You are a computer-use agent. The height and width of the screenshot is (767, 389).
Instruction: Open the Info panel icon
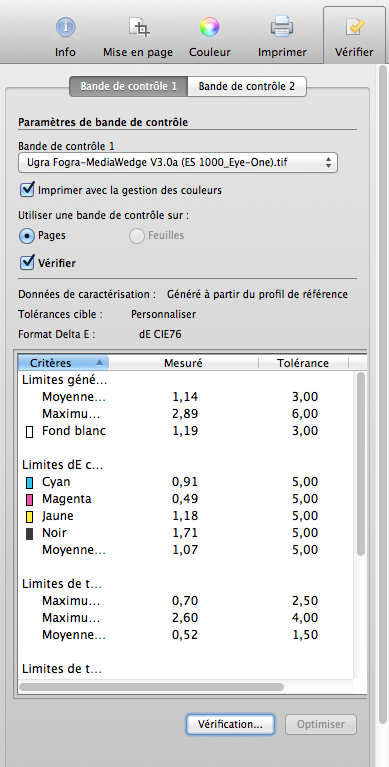(65, 27)
